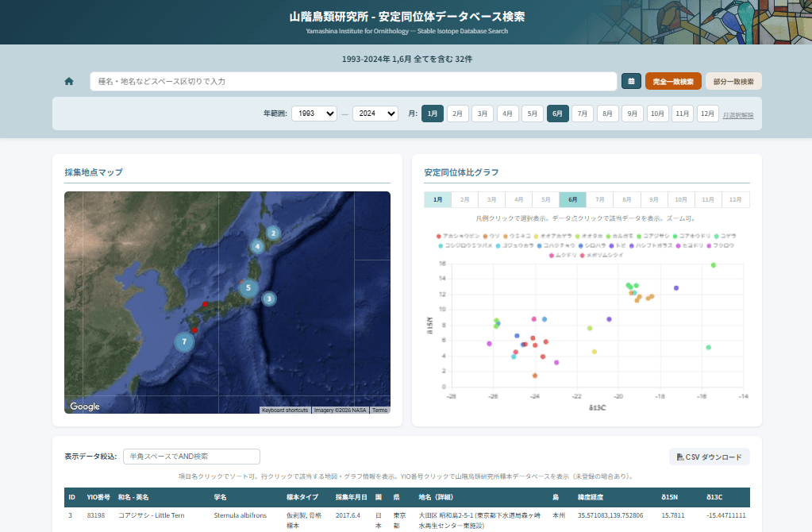Enable the 12月 month filter button
Viewport: 812px width, 532px height.
[707, 114]
